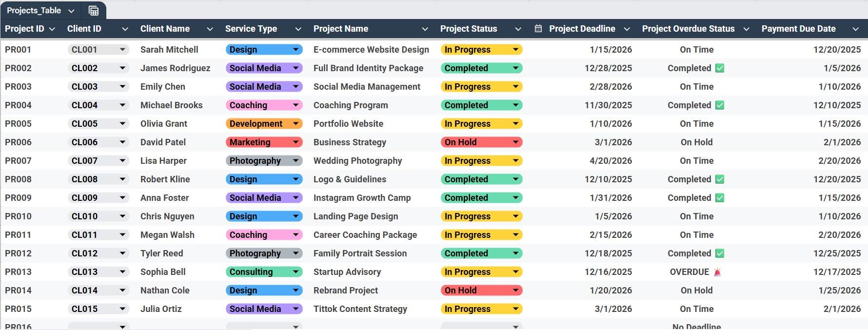The image size is (868, 330).
Task: Select the On Hold overdue status for PR014
Action: pos(696,291)
